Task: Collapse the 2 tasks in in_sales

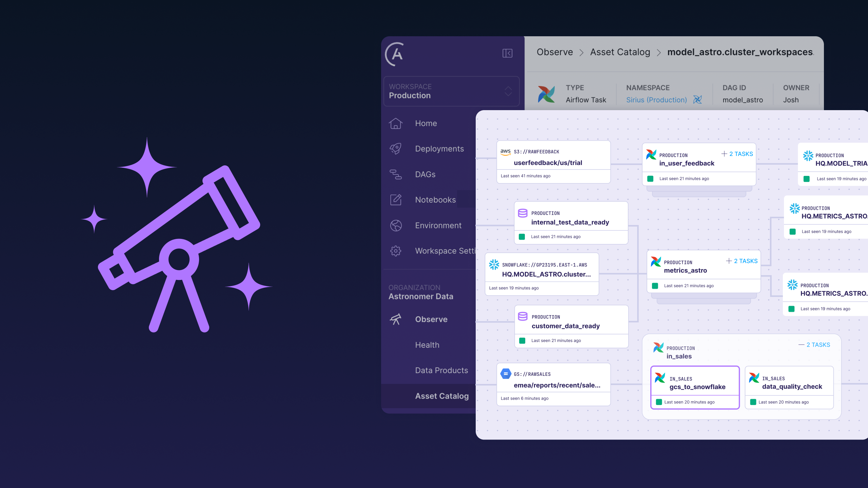Action: [814, 345]
